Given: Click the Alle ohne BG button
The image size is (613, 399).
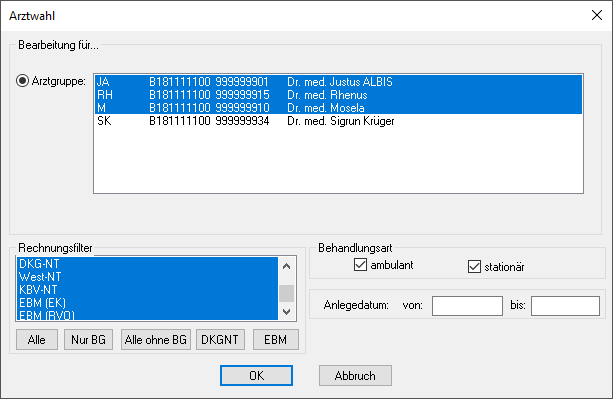Looking at the screenshot, I should tap(156, 340).
